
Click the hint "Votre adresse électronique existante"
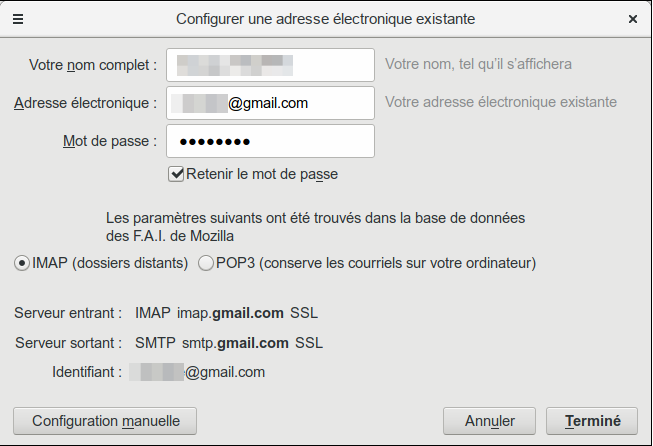[x=500, y=102]
